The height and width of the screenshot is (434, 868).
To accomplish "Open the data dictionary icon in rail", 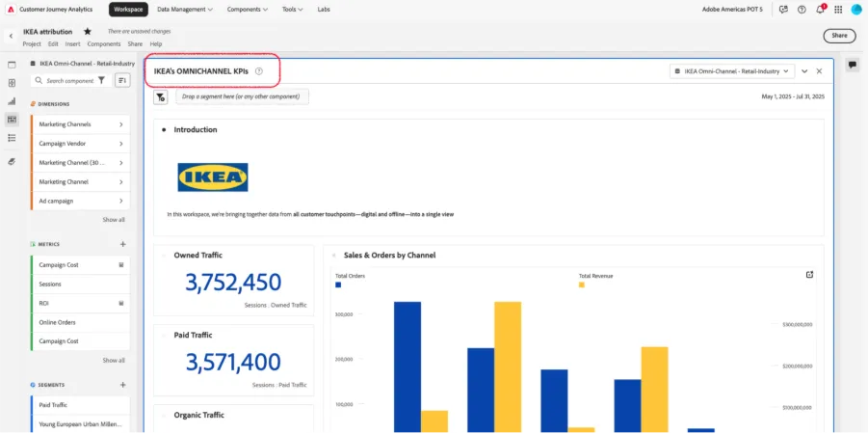I will point(12,161).
